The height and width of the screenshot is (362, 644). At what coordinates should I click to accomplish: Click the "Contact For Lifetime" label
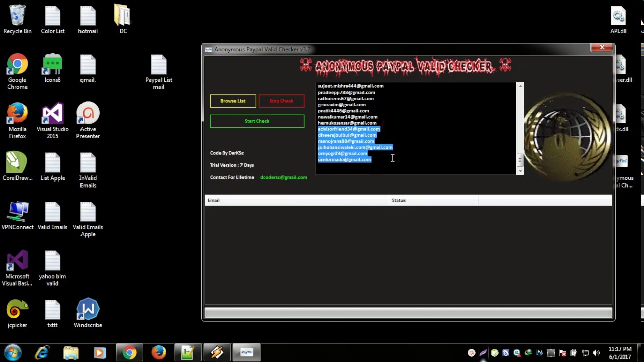tap(232, 177)
